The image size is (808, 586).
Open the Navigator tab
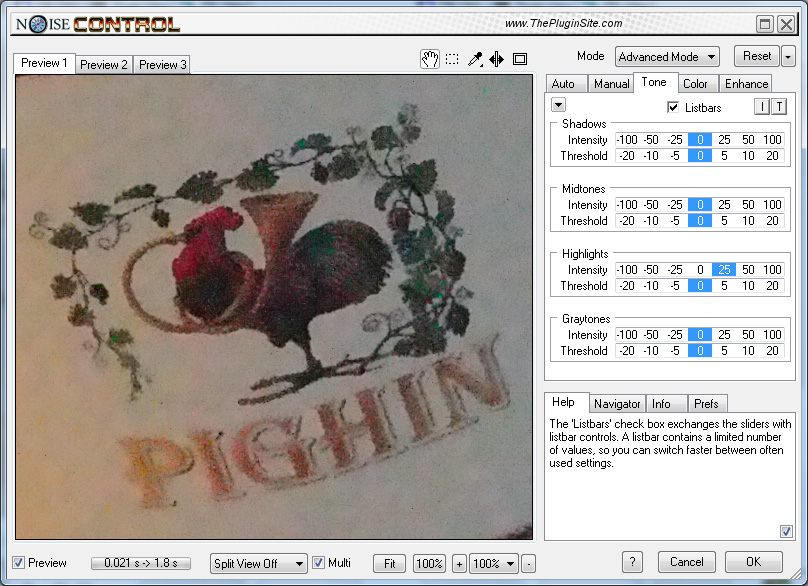[x=617, y=404]
